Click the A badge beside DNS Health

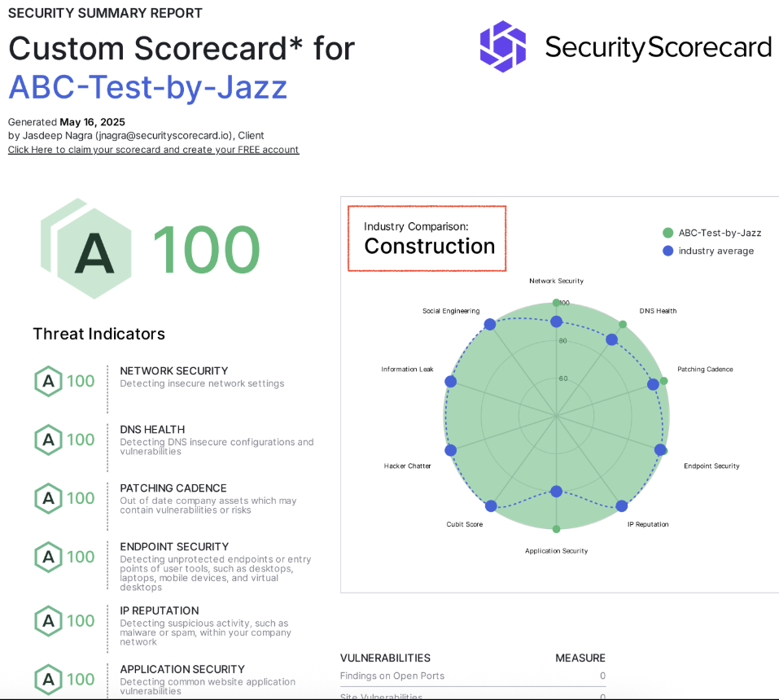pos(48,440)
